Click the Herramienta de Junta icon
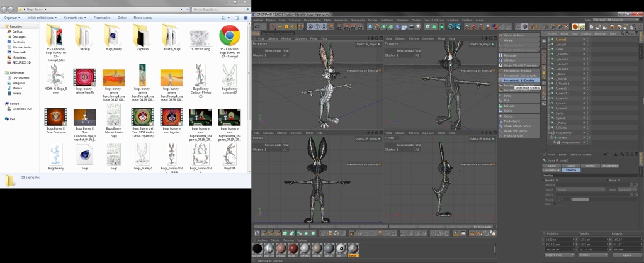This screenshot has width=644, height=263. click(500, 70)
